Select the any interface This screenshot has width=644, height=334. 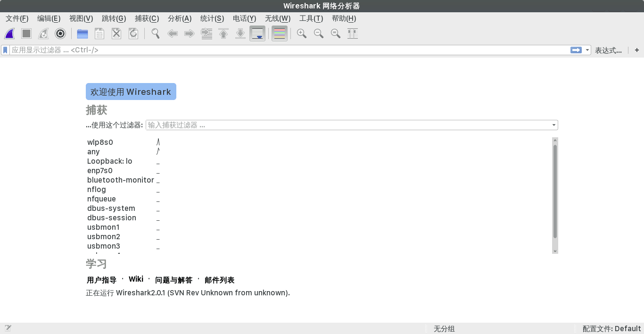(x=93, y=151)
